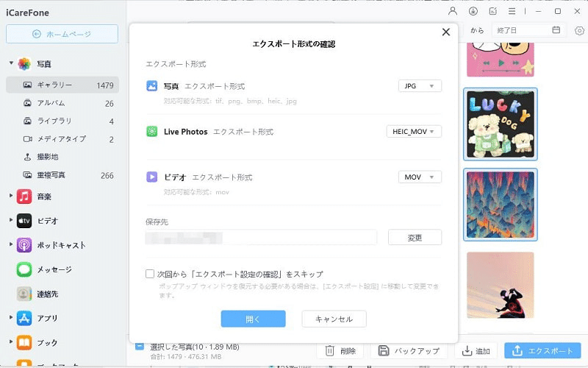Collapse the 写真 tree section
Screen dimensions: 588x368
[x=11, y=63]
